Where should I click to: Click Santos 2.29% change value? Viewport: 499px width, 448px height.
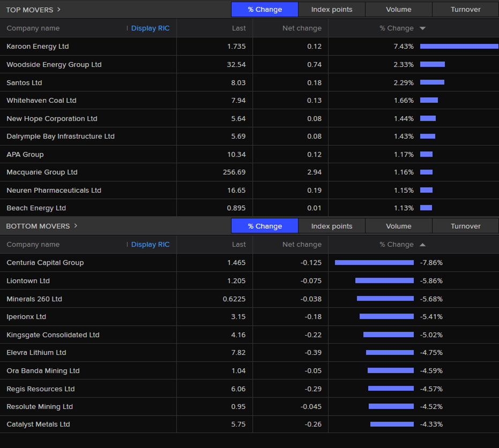click(404, 83)
